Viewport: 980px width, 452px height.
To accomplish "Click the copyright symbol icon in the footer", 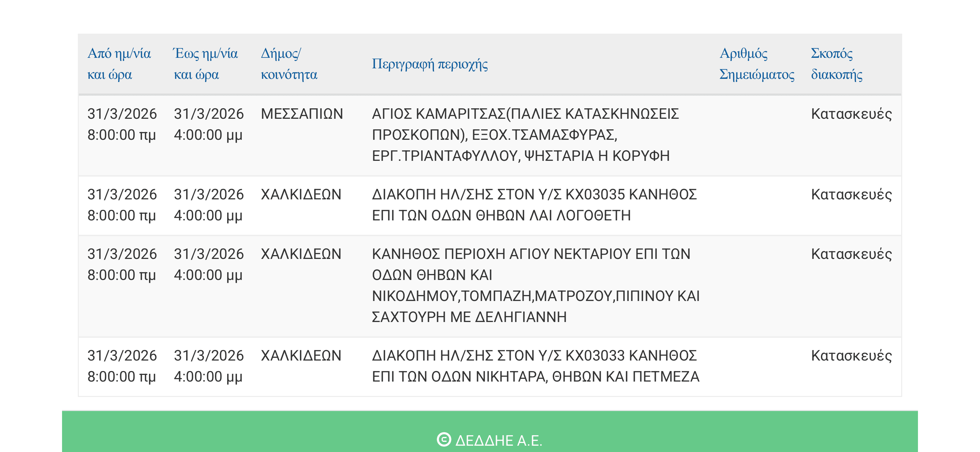I will (x=444, y=439).
